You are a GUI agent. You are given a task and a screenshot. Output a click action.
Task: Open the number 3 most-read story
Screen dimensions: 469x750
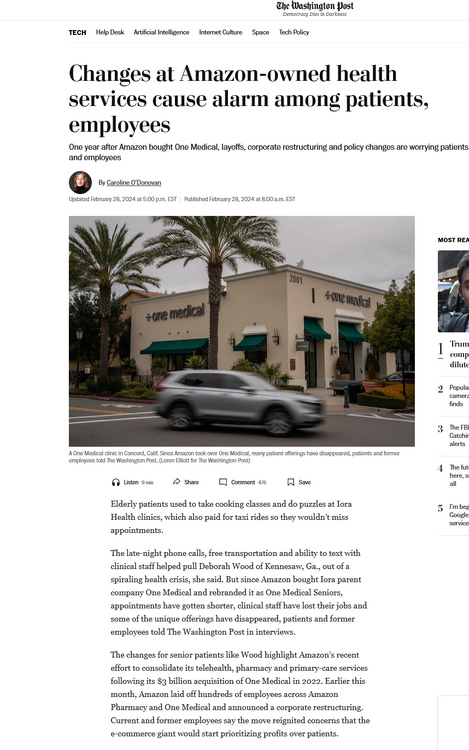pyautogui.click(x=459, y=435)
